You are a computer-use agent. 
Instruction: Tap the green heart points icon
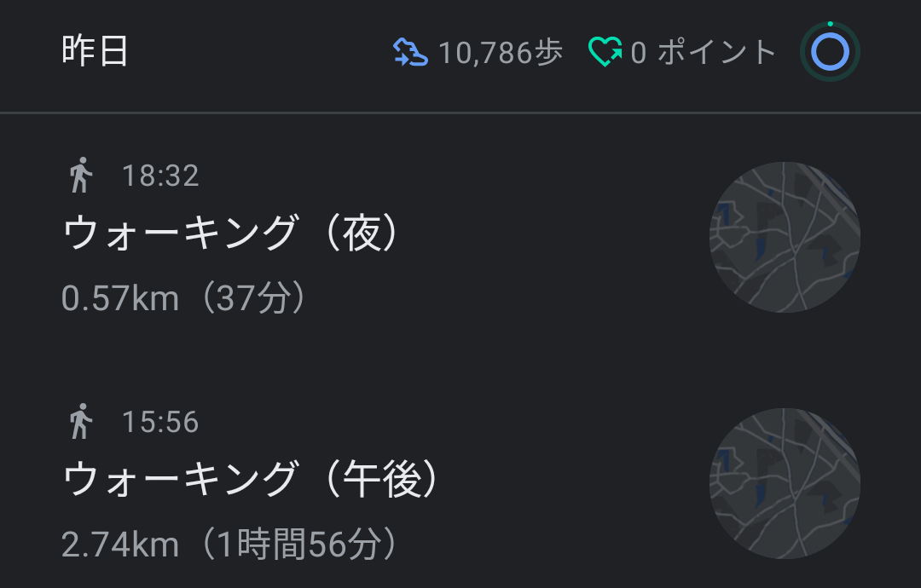point(605,53)
